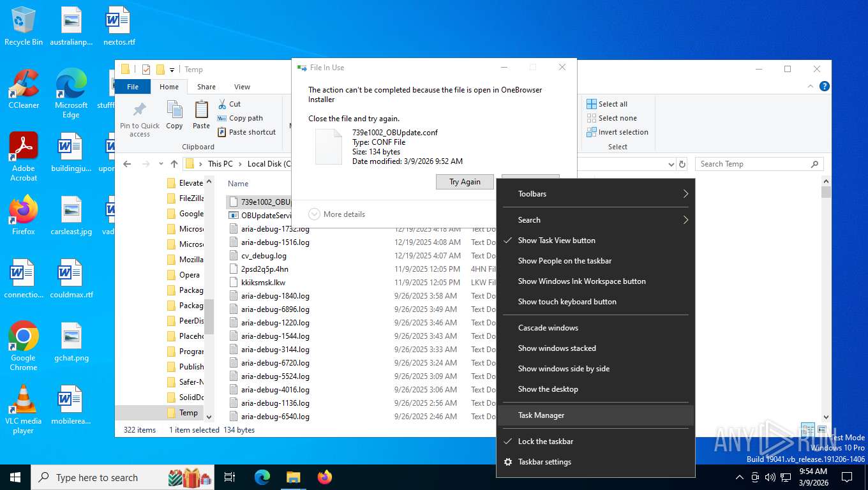Open Windows Start menu
The height and width of the screenshot is (490, 868).
[15, 477]
